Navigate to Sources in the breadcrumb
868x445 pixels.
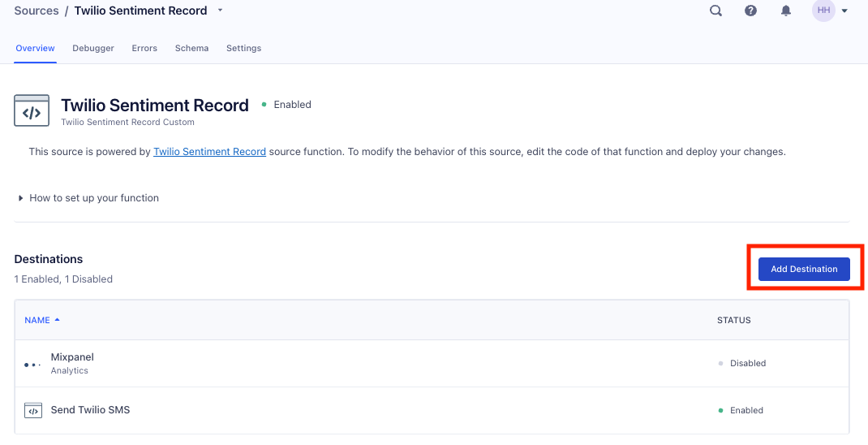[37, 11]
